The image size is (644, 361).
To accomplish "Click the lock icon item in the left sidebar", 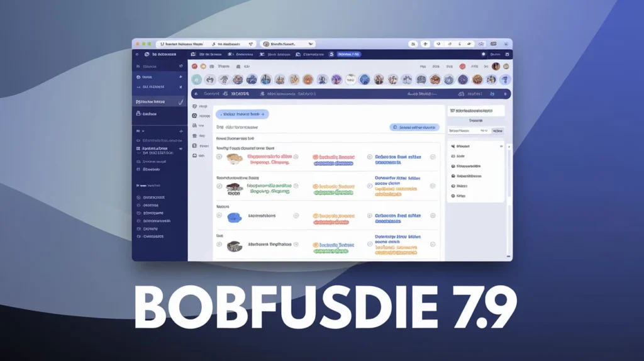I will [x=138, y=114].
